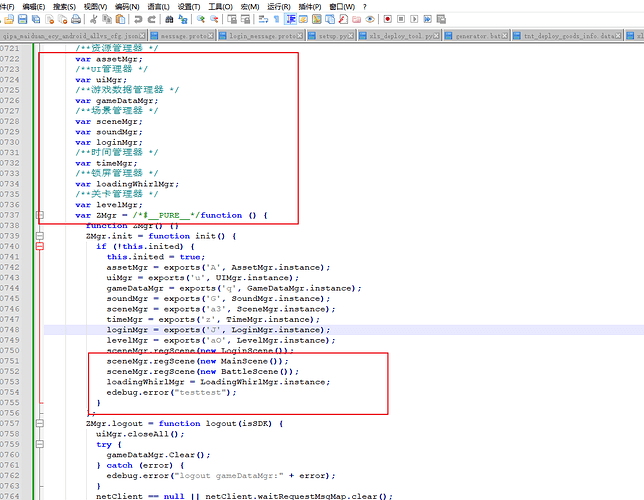The image size is (644, 500).
Task: Start macro recording with the red dot icon
Action: [x=387, y=19]
